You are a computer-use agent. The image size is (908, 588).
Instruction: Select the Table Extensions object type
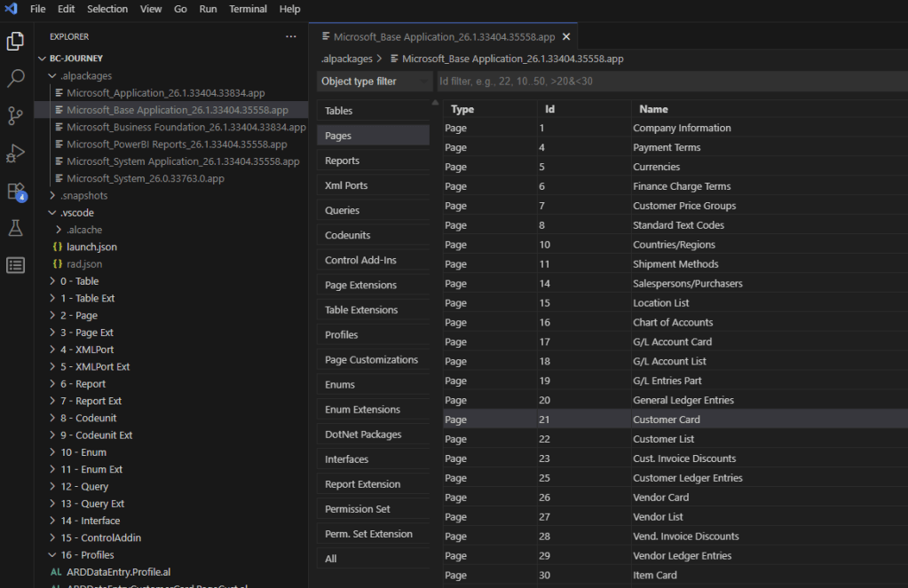pyautogui.click(x=361, y=310)
